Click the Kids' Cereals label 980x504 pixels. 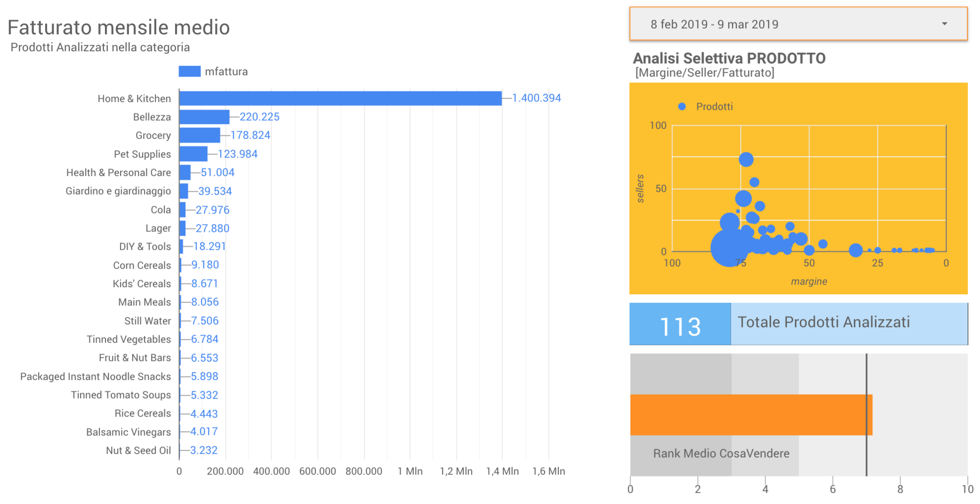tap(142, 284)
